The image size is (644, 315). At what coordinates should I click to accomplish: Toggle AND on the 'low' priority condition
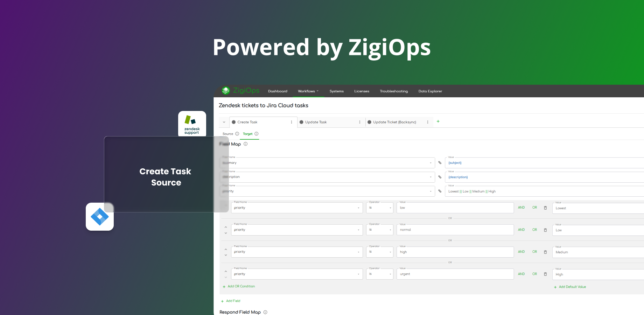pos(521,207)
